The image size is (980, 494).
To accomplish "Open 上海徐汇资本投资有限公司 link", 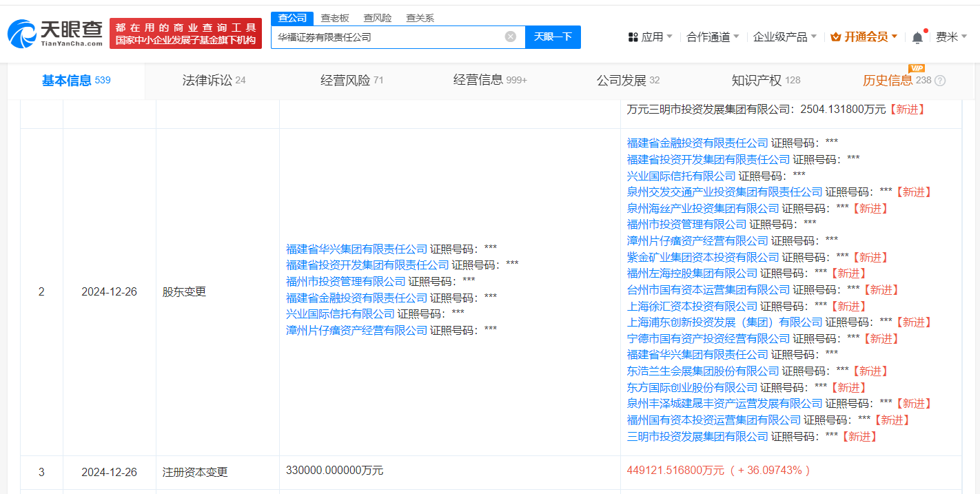I will point(692,306).
